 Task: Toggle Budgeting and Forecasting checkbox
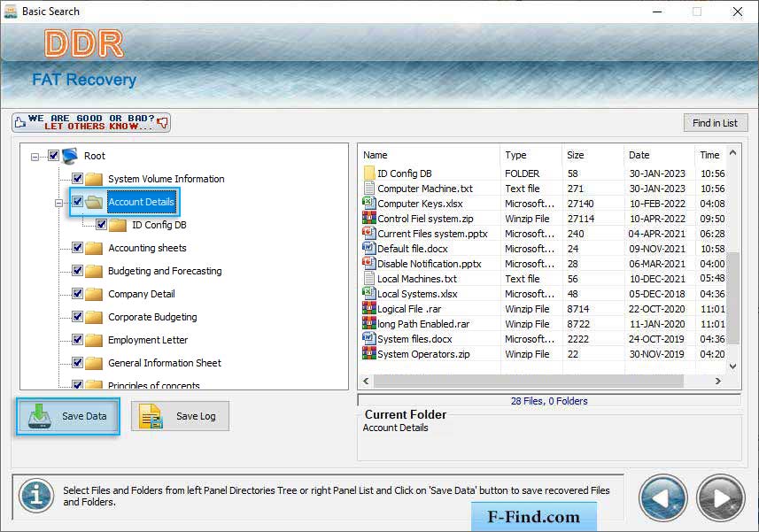pyautogui.click(x=77, y=270)
